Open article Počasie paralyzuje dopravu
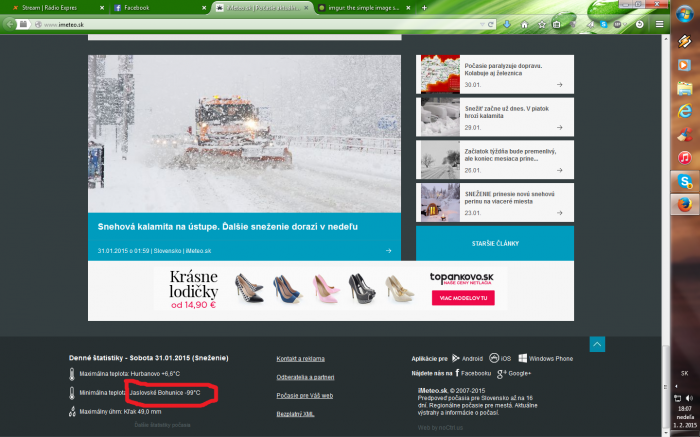The image size is (700, 437). (503, 69)
